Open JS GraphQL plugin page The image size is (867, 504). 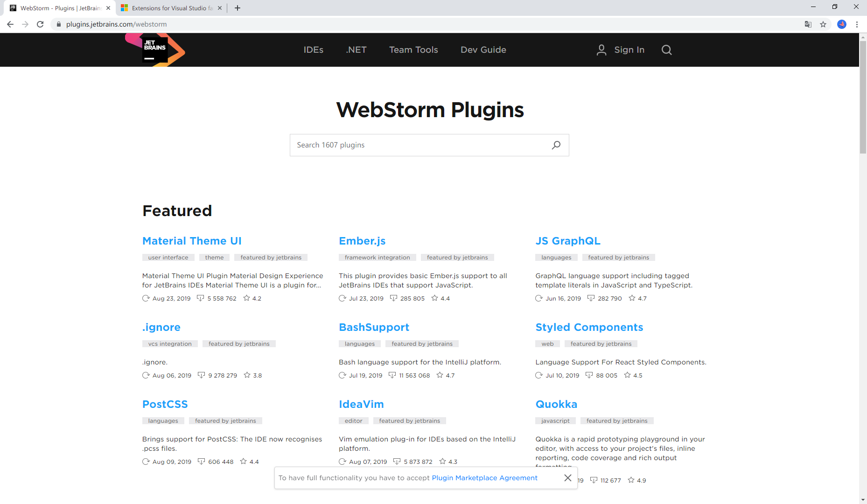pyautogui.click(x=568, y=241)
